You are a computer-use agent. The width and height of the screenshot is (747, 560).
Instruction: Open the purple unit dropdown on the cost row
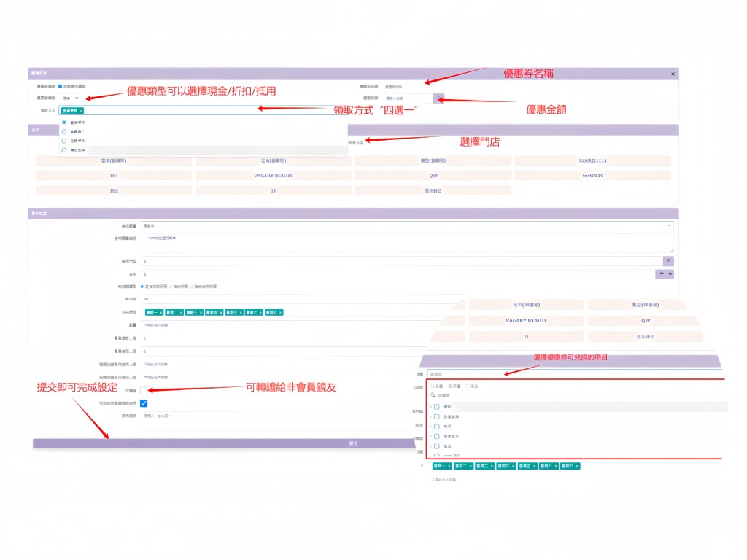[x=665, y=273]
